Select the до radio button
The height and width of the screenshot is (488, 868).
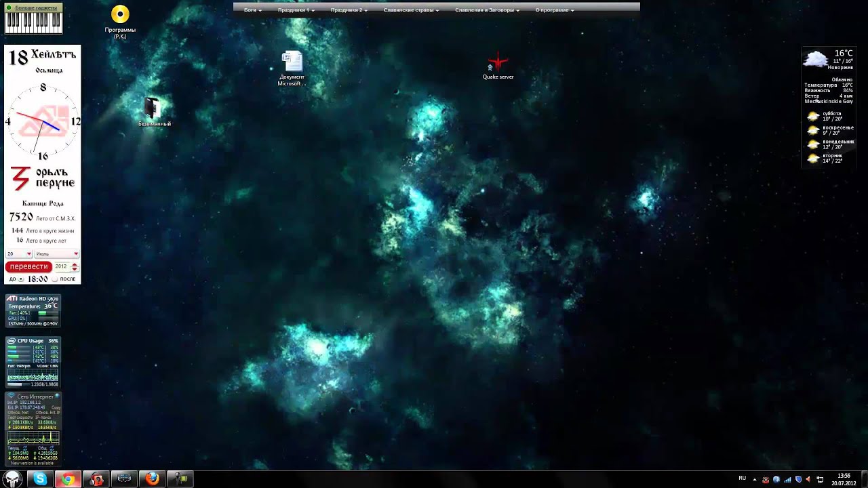coord(20,279)
